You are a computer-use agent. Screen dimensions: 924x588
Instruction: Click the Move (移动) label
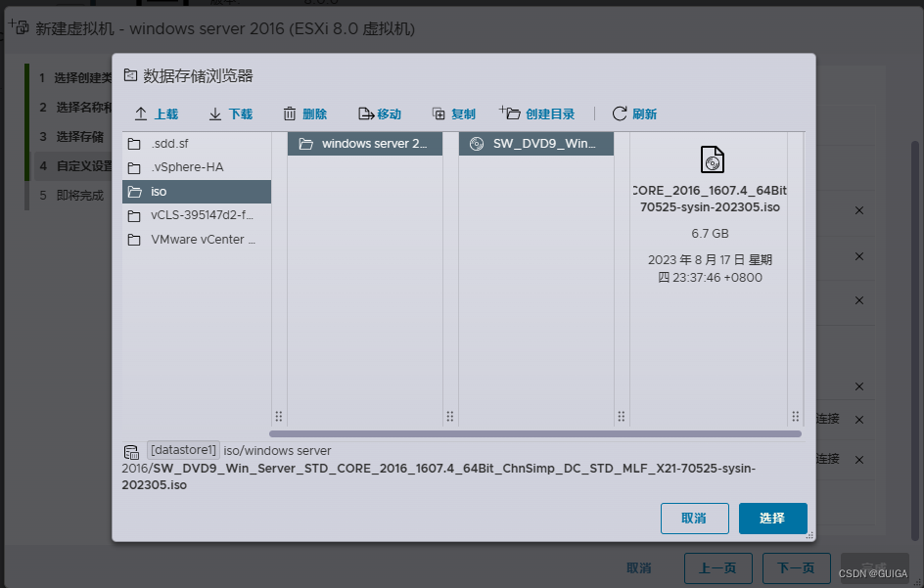389,114
